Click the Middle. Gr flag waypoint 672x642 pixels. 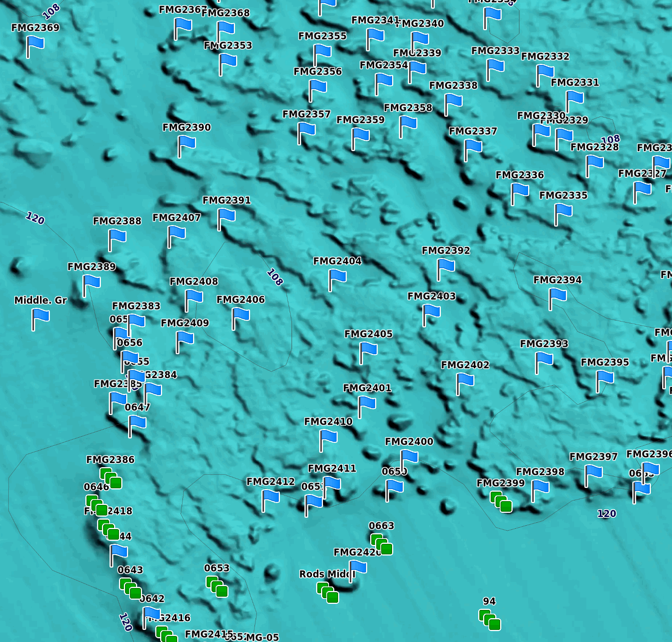(x=40, y=319)
